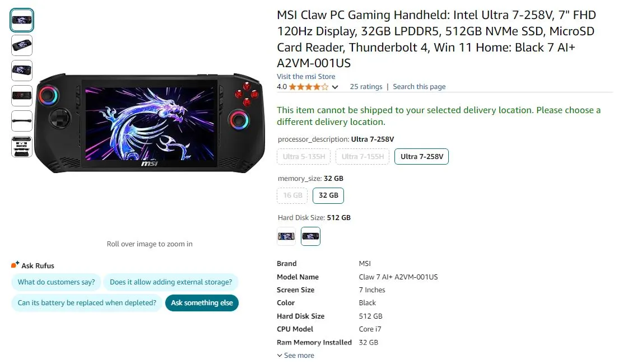Image resolution: width=623 pixels, height=364 pixels.
Task: Select the fifth side-view thumbnail
Action: (x=21, y=121)
